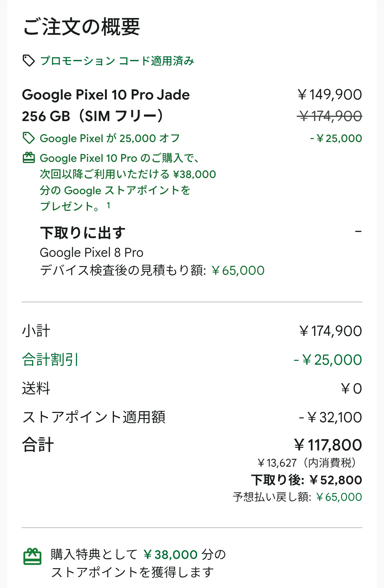The width and height of the screenshot is (384, 588).
Task: Tap the gift icon next to Pixel 10 Pro offer
Action: click(29, 158)
